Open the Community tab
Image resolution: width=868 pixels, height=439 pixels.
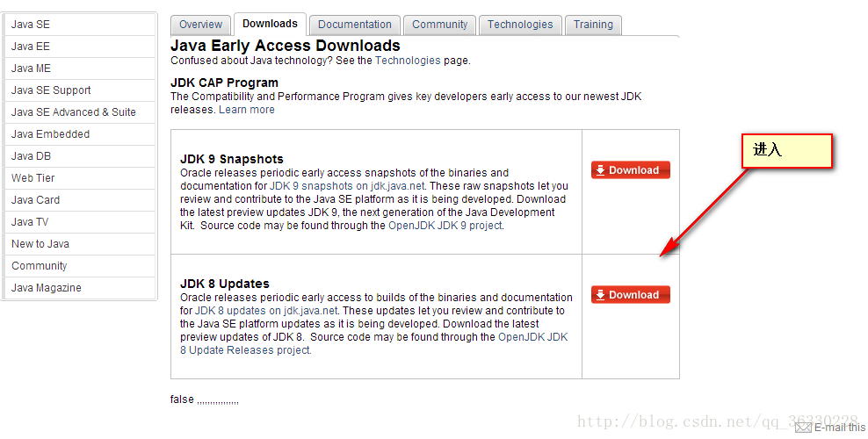(439, 25)
